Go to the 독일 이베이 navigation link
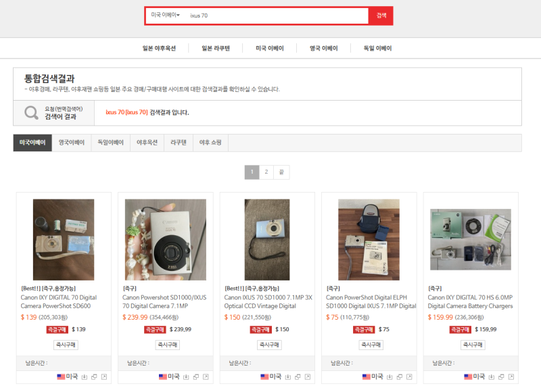The image size is (541, 392). (377, 48)
